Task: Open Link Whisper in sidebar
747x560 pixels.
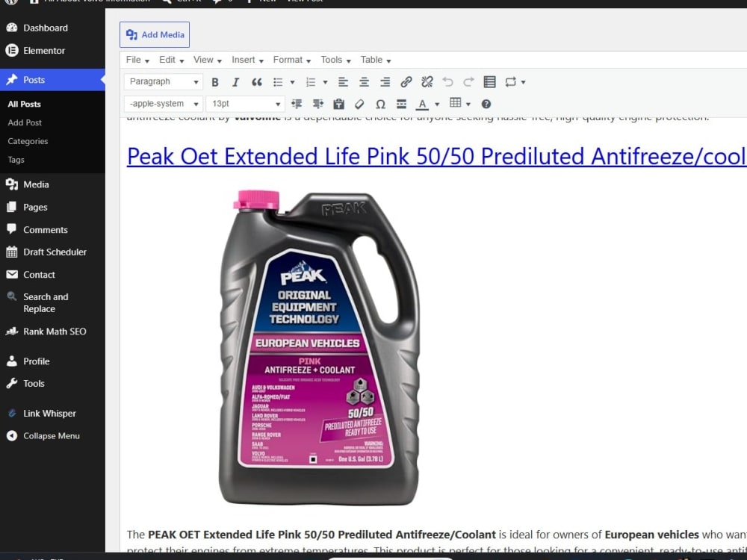Action: [49, 414]
